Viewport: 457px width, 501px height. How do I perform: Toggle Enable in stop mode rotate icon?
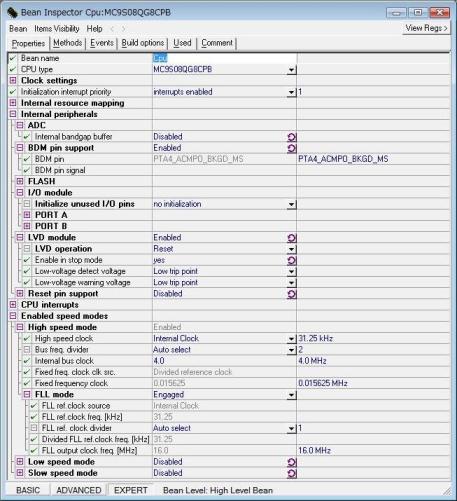click(292, 260)
